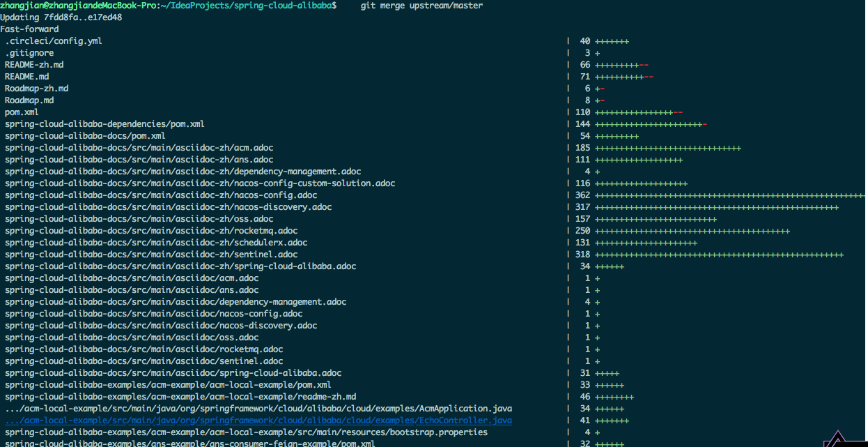
Task: Select the 'asciidoc/sentinel.adoc' path
Action: click(x=144, y=361)
